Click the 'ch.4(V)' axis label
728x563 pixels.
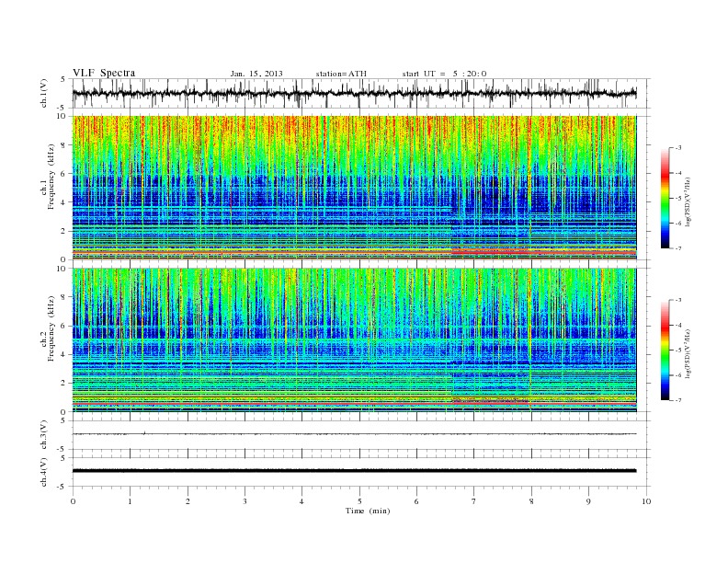coord(44,472)
